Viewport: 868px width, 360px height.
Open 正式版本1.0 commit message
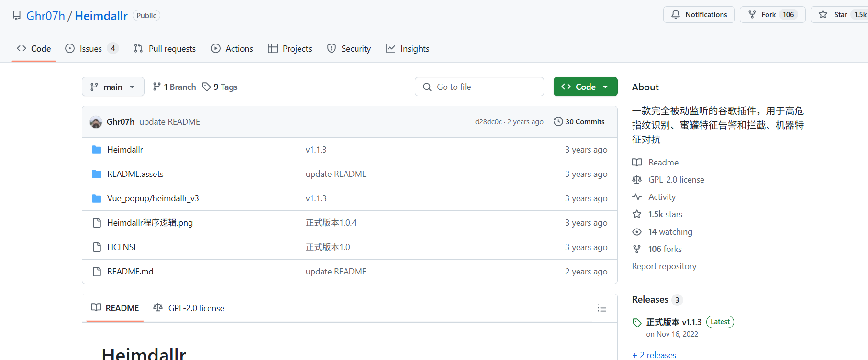pyautogui.click(x=328, y=247)
